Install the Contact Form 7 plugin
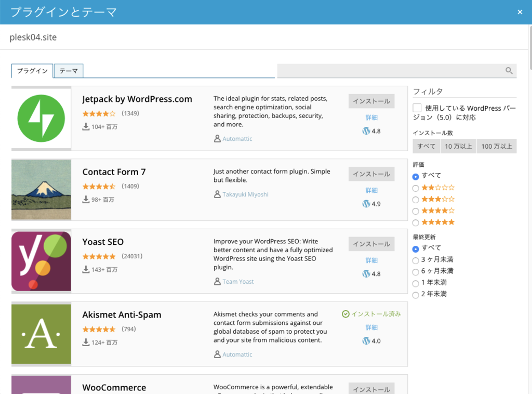 pyautogui.click(x=371, y=174)
